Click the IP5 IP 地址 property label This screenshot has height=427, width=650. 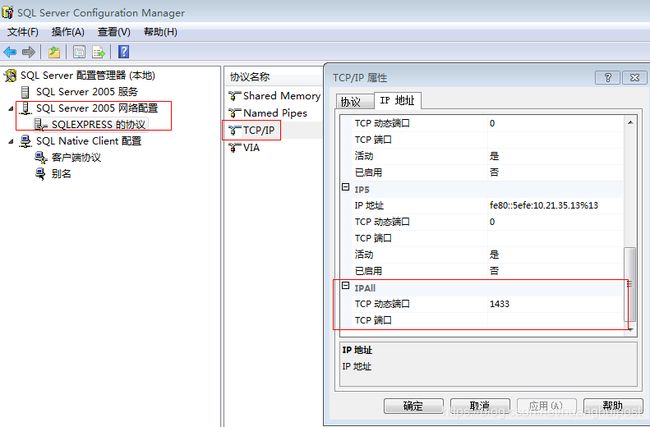pos(369,206)
